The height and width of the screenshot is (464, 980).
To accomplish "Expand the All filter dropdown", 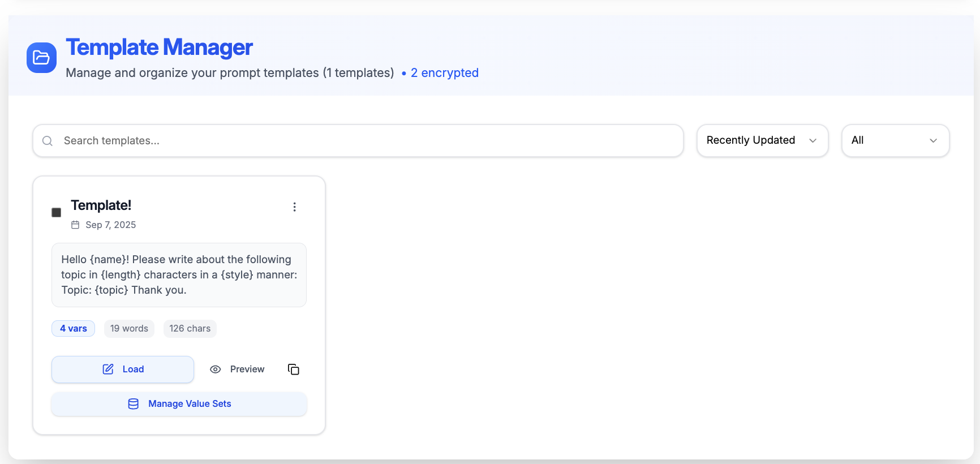I will click(894, 140).
